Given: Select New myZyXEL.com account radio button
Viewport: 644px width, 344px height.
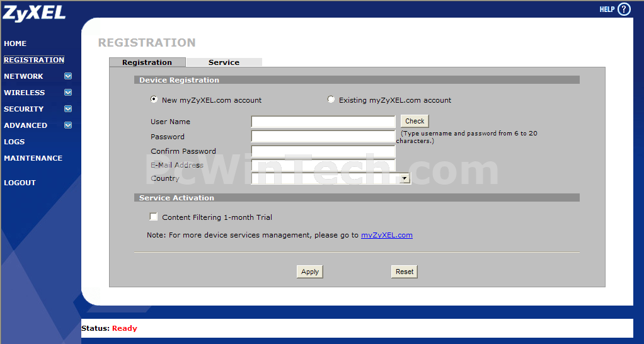Looking at the screenshot, I should point(154,100).
